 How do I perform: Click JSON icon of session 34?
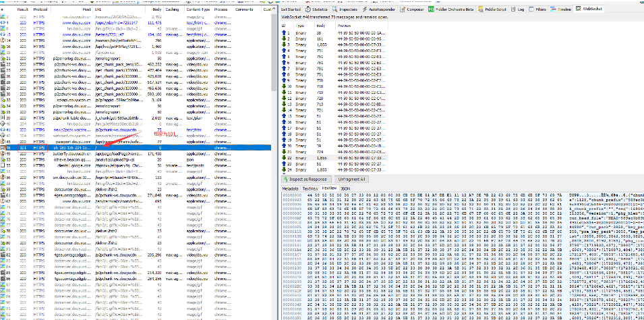coord(3,106)
